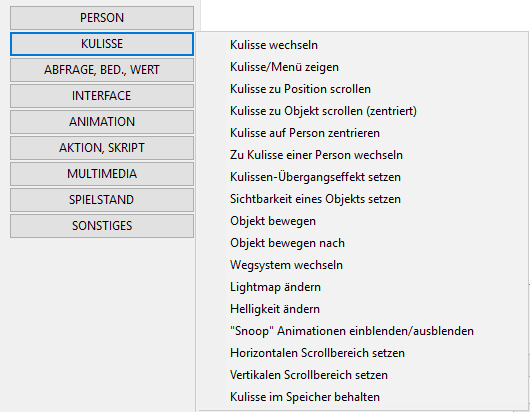Open the ANIMATION category
The width and height of the screenshot is (530, 412).
tap(102, 122)
